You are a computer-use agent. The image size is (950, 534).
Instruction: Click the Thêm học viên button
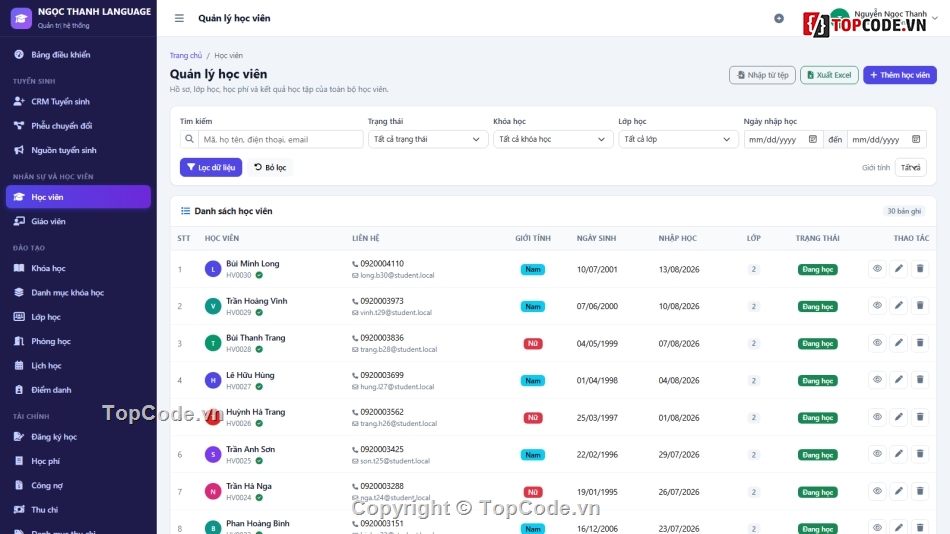(x=900, y=75)
